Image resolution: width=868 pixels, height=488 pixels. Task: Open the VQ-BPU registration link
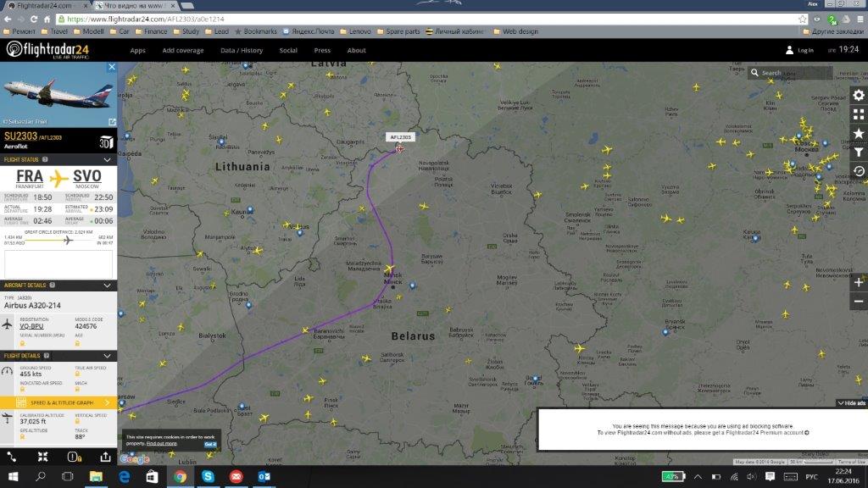point(31,326)
